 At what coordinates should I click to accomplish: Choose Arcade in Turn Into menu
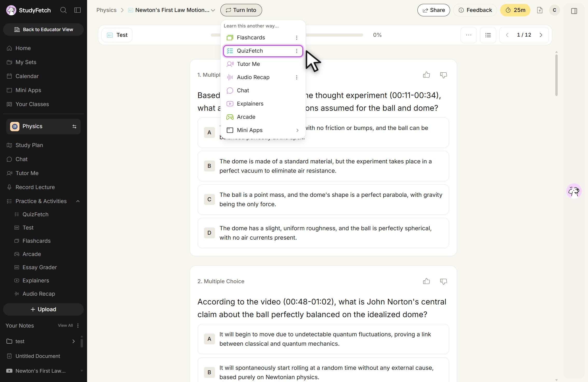pyautogui.click(x=263, y=117)
